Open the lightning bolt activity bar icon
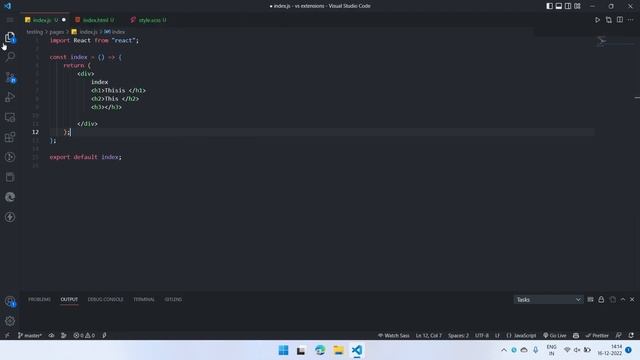 tap(10, 217)
